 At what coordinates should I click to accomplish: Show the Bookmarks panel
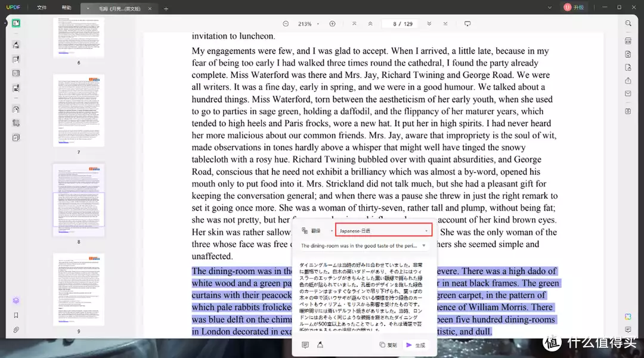16,315
